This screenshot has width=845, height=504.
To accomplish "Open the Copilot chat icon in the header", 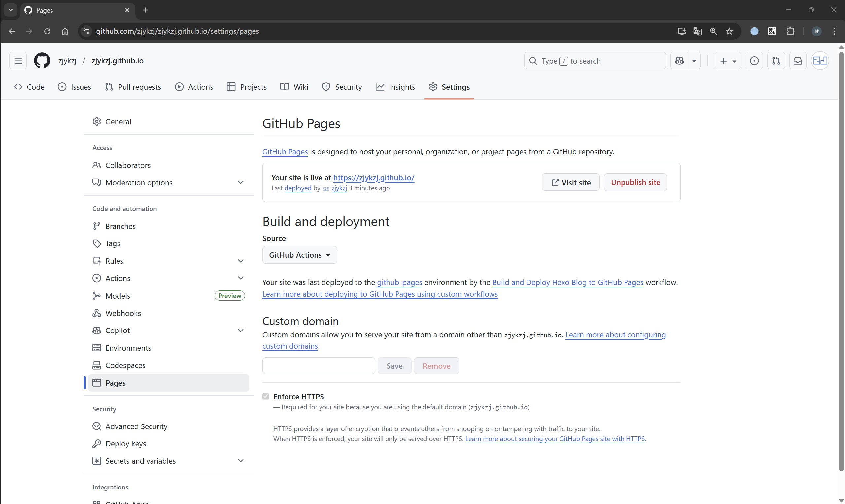I will 679,61.
